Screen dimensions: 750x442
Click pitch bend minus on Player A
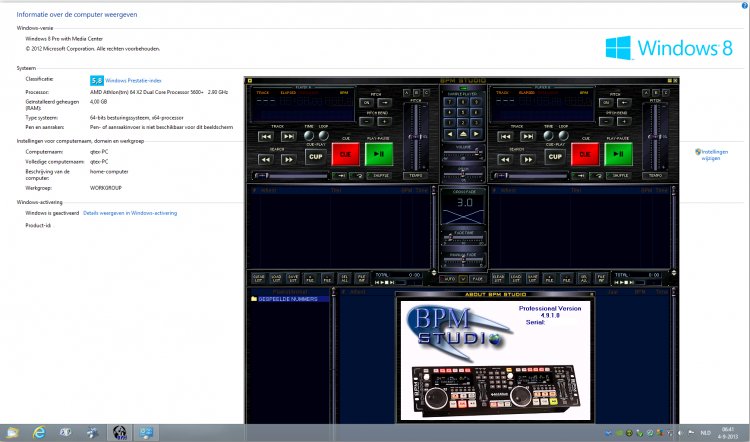(367, 122)
